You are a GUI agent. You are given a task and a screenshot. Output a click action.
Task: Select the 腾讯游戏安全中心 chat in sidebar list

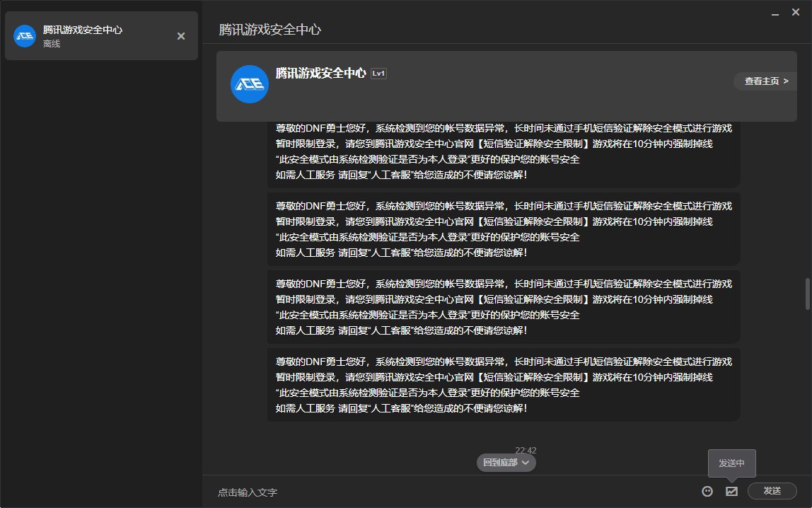[102, 36]
